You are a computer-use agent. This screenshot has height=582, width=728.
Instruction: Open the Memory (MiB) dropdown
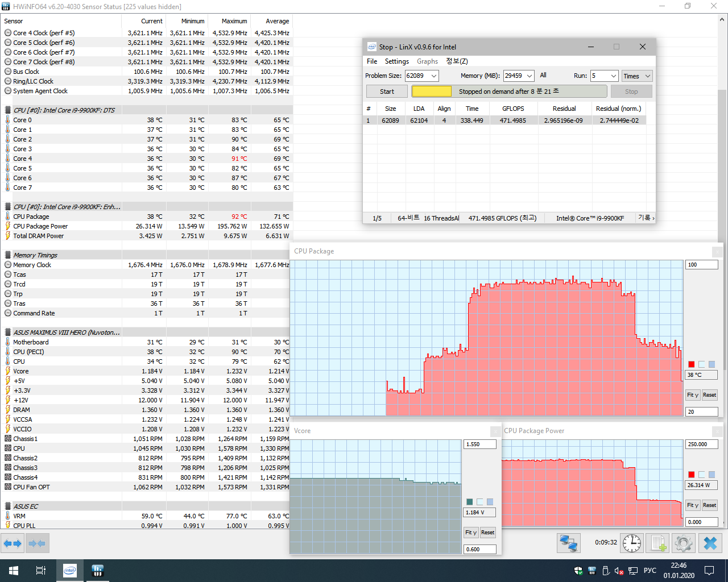pyautogui.click(x=530, y=76)
